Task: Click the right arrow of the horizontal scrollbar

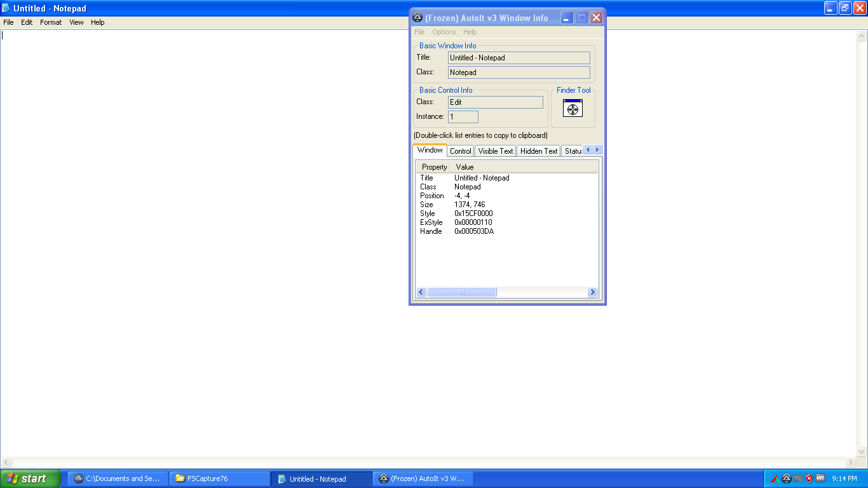Action: tap(593, 292)
